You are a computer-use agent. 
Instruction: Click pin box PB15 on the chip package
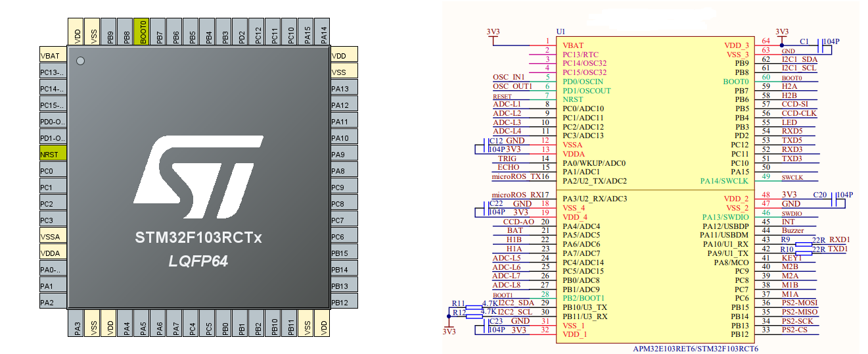point(344,253)
